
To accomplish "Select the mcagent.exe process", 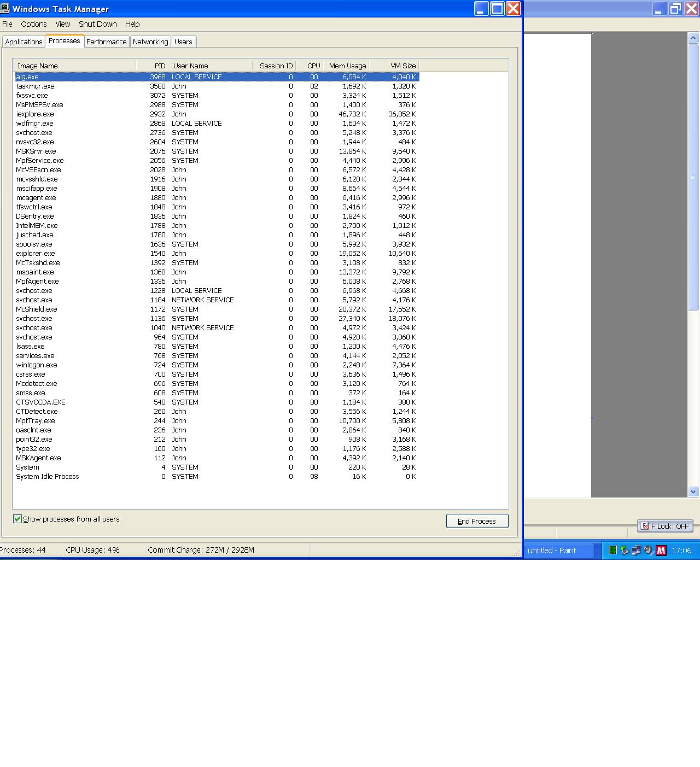I will pos(217,198).
